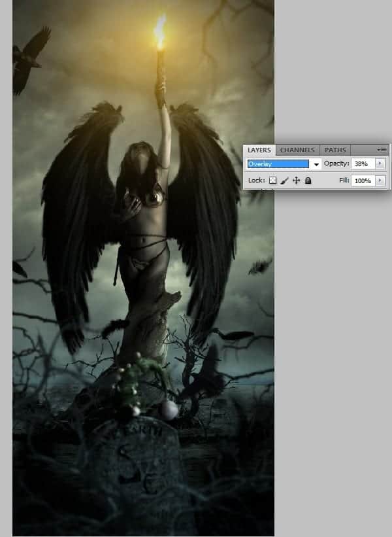Toggle Lock all padlock icon

pos(308,181)
